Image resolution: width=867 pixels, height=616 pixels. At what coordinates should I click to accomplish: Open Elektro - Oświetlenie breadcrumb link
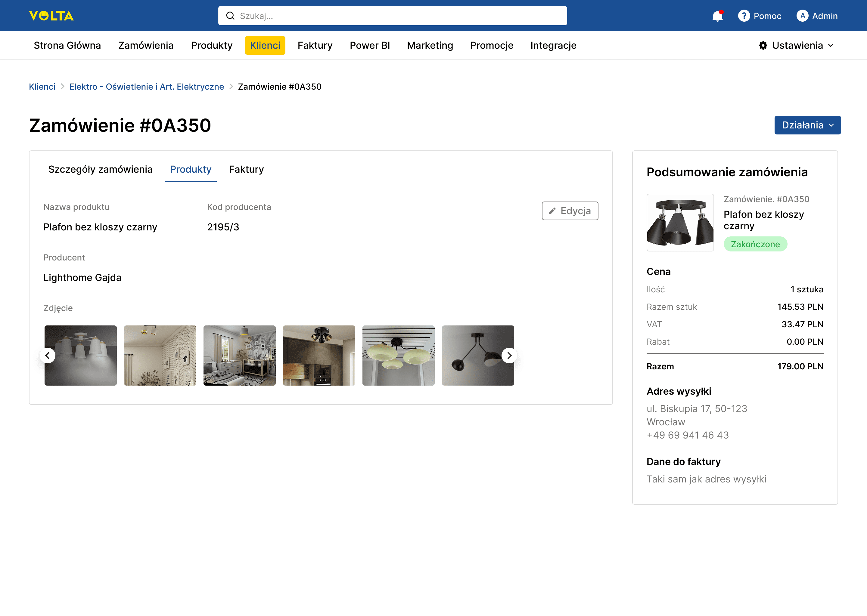147,87
